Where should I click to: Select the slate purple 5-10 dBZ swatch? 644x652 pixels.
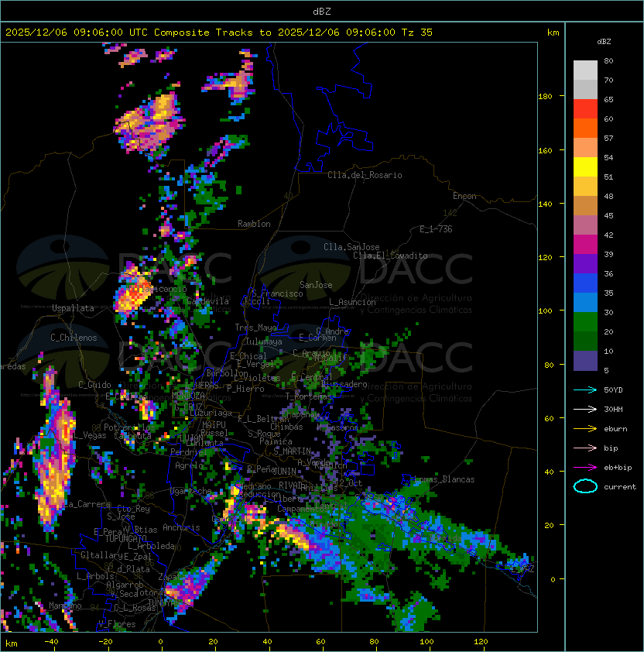tap(585, 361)
